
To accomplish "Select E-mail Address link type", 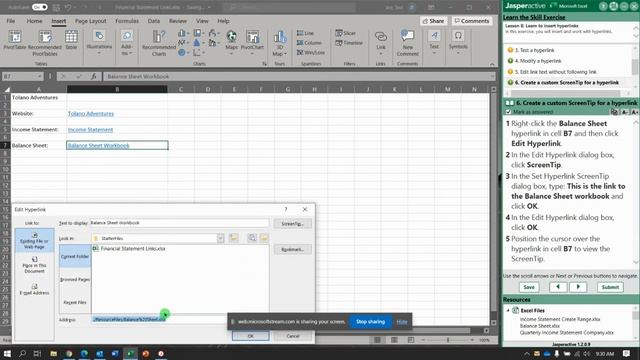I will [x=34, y=289].
